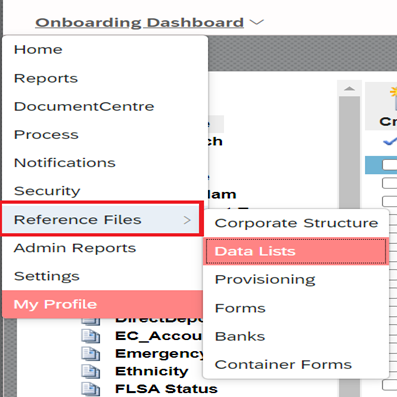
Task: Click the DirectDeposit document icon
Action: coord(91,321)
